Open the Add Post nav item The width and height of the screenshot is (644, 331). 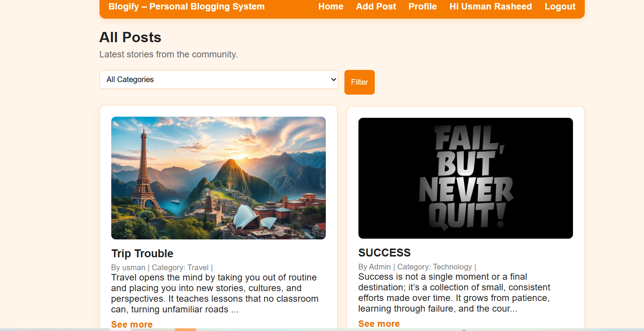tap(376, 6)
